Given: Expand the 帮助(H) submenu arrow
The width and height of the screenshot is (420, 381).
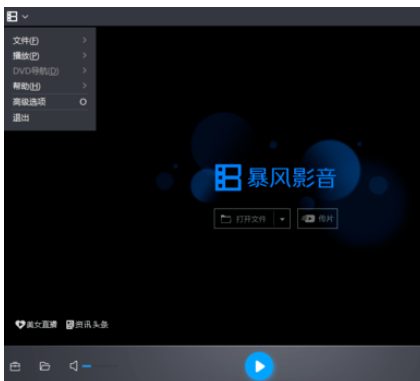Looking at the screenshot, I should (84, 86).
